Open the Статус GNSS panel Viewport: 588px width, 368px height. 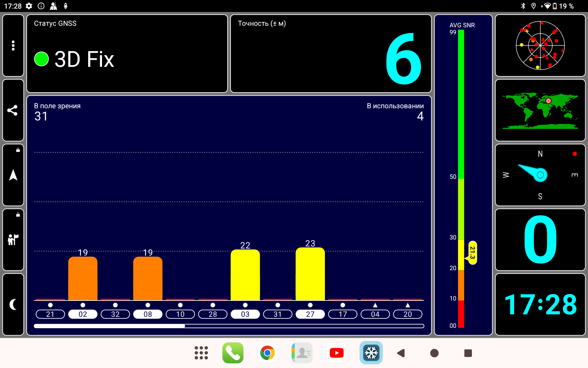(127, 54)
